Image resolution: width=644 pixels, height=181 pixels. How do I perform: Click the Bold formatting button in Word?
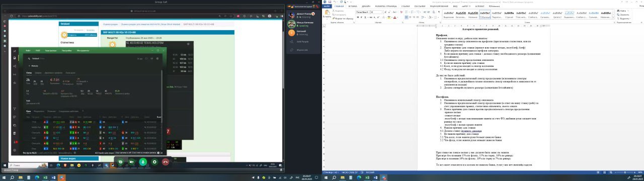click(x=358, y=18)
